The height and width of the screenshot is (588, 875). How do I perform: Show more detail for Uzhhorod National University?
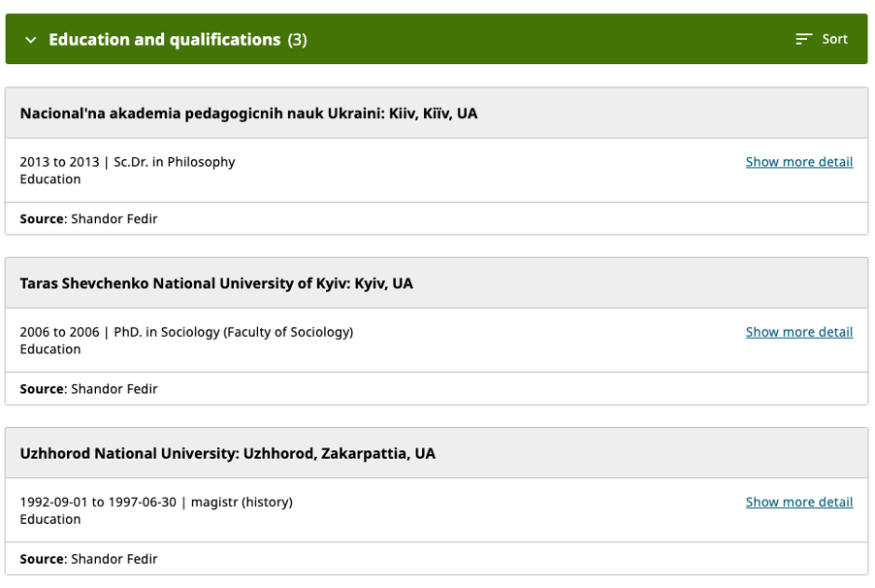point(798,502)
